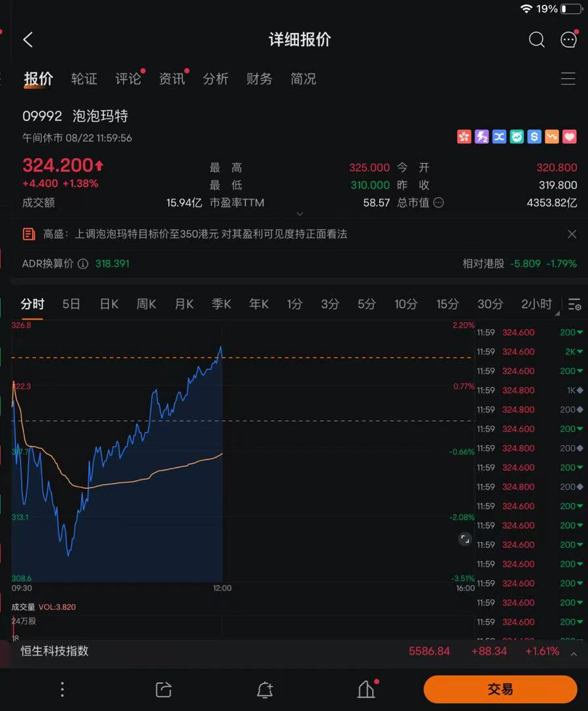Click the blue shuffle arrows badge icon

click(499, 136)
